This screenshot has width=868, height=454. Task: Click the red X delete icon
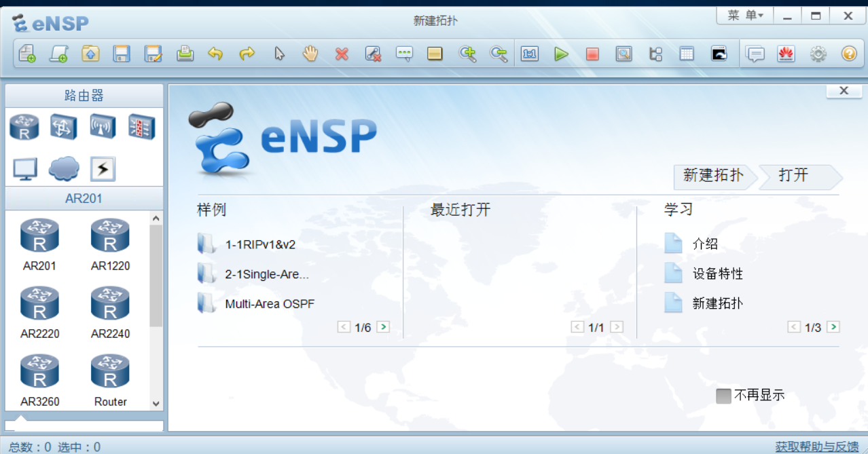[342, 54]
